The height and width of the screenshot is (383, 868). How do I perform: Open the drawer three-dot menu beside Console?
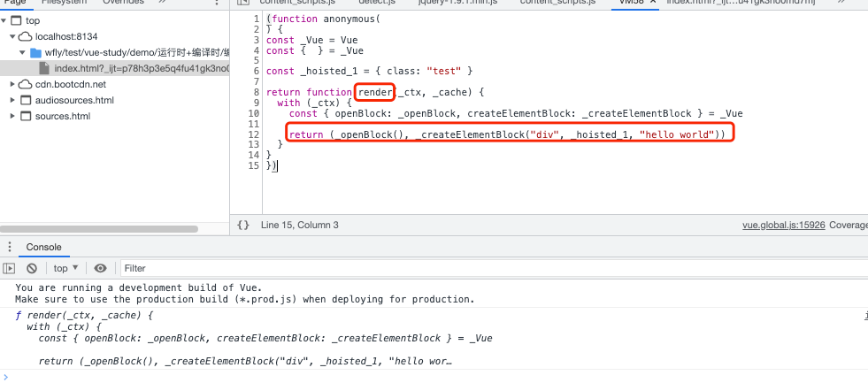9,248
